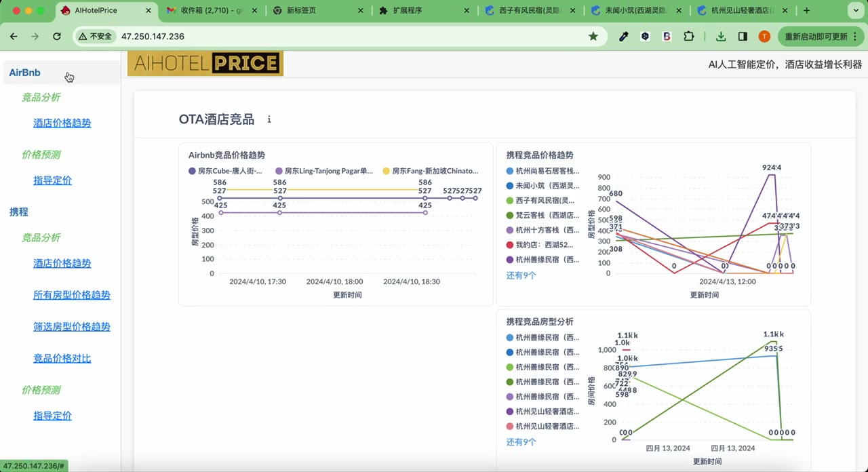Close the 收件箱 Gmail tab
The width and height of the screenshot is (868, 472).
click(254, 11)
